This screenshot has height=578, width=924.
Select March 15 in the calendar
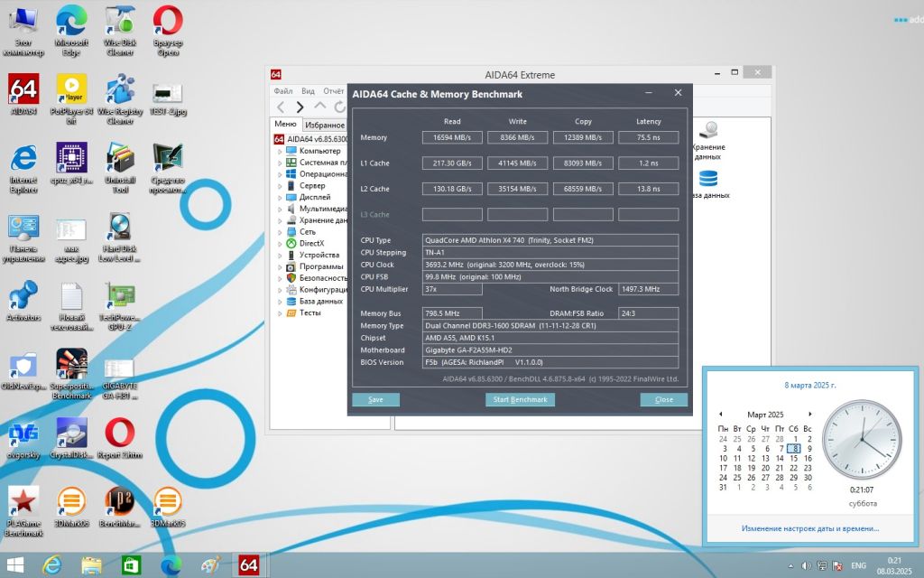pyautogui.click(x=794, y=458)
